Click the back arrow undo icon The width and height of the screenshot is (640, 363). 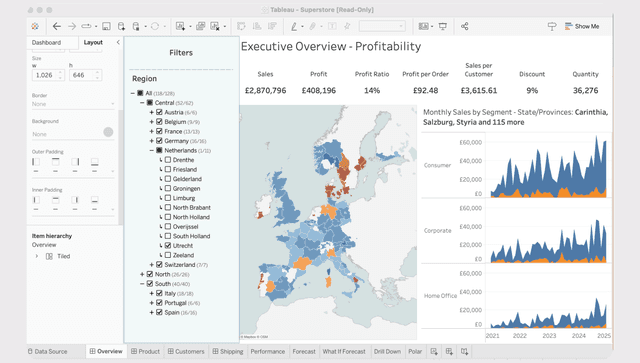57,26
